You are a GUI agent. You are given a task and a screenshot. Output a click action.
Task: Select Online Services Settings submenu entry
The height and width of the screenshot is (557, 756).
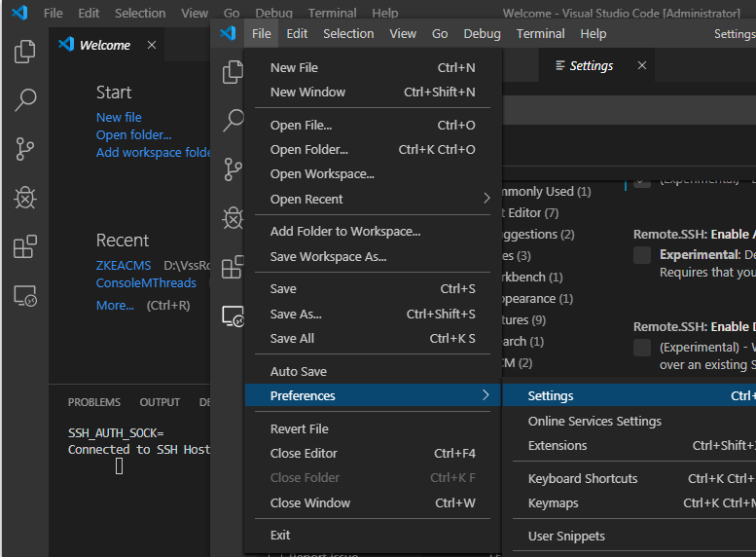[x=630, y=421]
